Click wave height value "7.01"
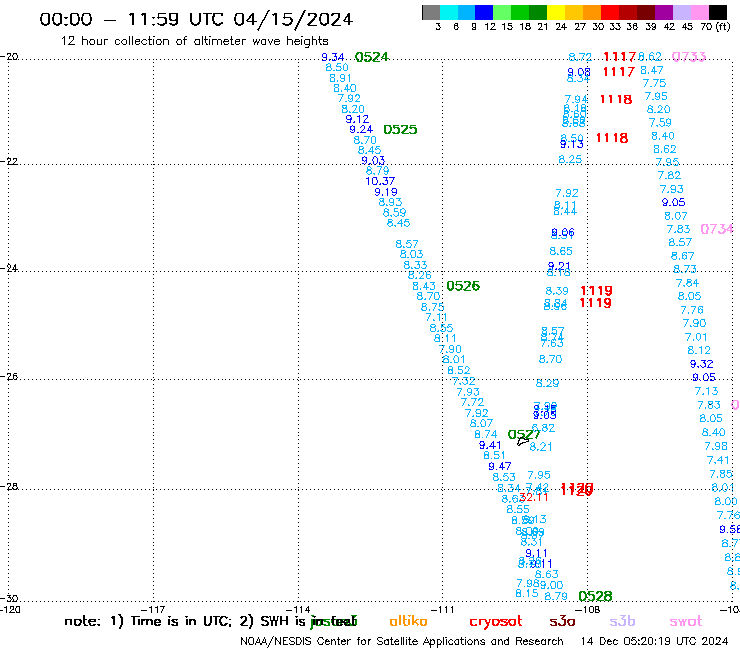The image size is (740, 650). pyautogui.click(x=696, y=337)
